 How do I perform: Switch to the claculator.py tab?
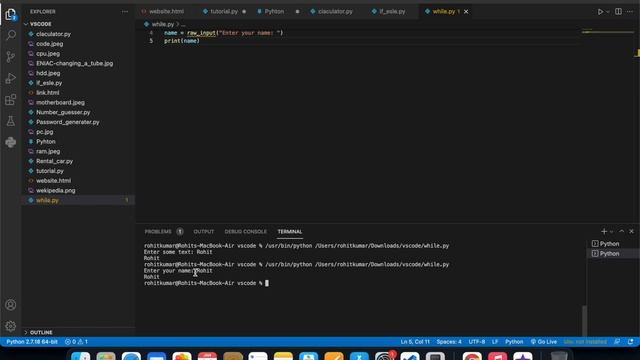tap(335, 11)
